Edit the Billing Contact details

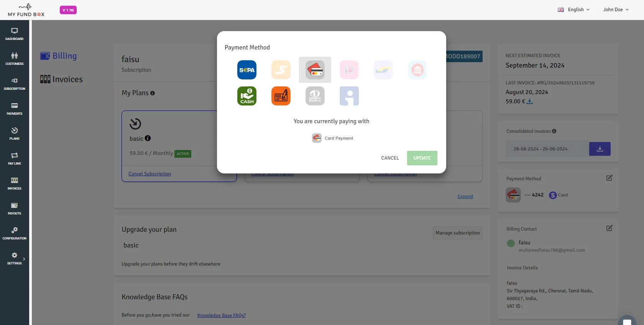click(x=609, y=228)
